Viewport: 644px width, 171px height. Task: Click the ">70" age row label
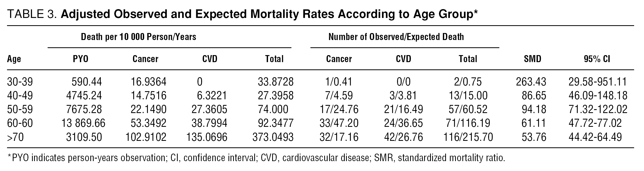pyautogui.click(x=16, y=137)
